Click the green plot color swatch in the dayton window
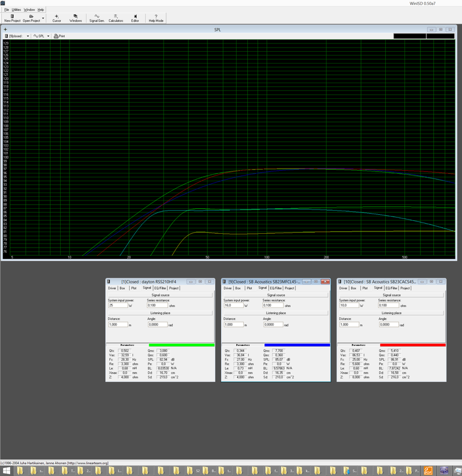Image resolution: width=462 pixels, height=476 pixels. click(x=181, y=345)
